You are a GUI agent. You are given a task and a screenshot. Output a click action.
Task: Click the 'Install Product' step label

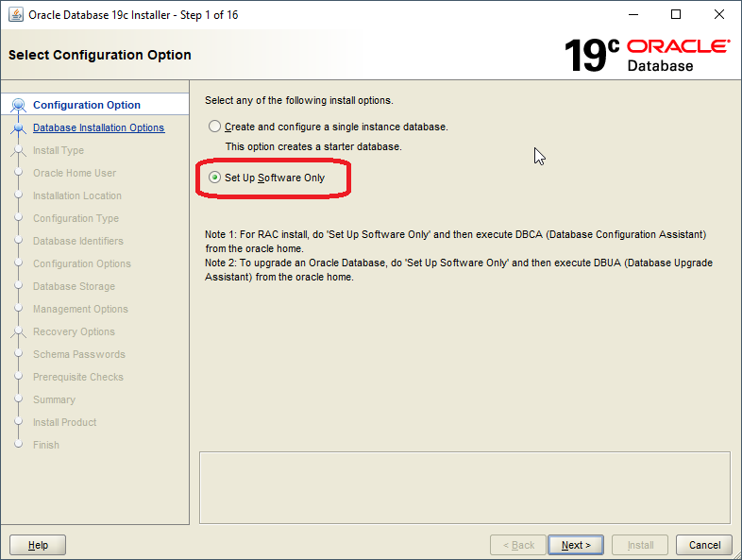click(64, 422)
